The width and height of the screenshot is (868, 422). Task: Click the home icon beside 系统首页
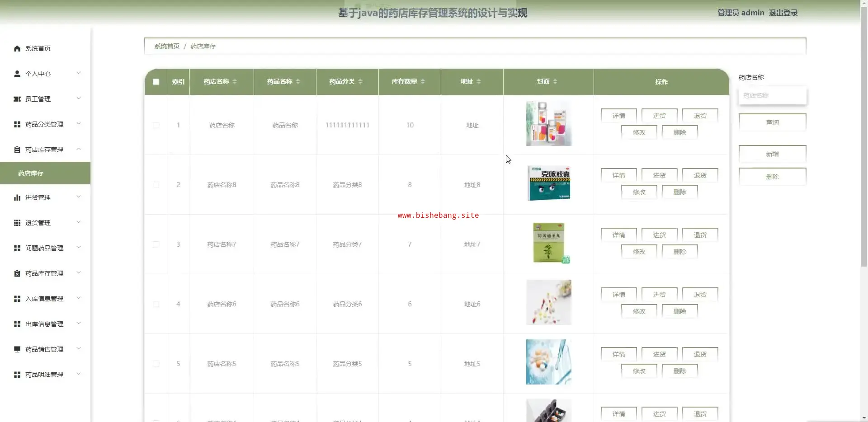17,48
